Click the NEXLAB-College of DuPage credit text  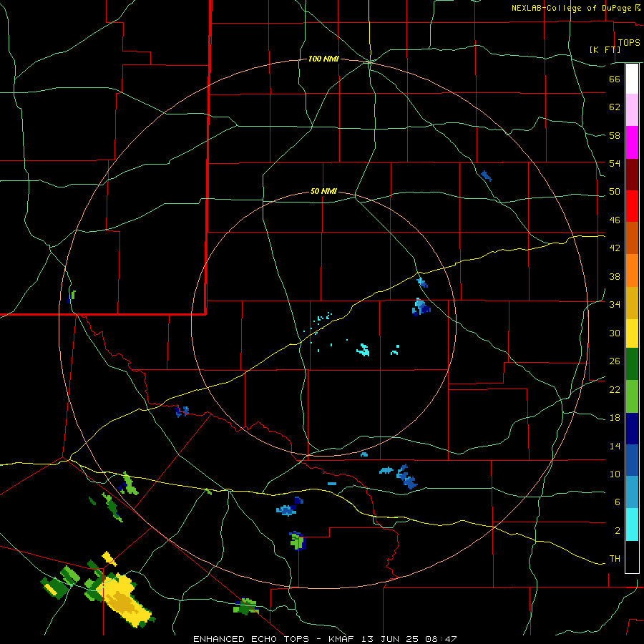(x=572, y=8)
